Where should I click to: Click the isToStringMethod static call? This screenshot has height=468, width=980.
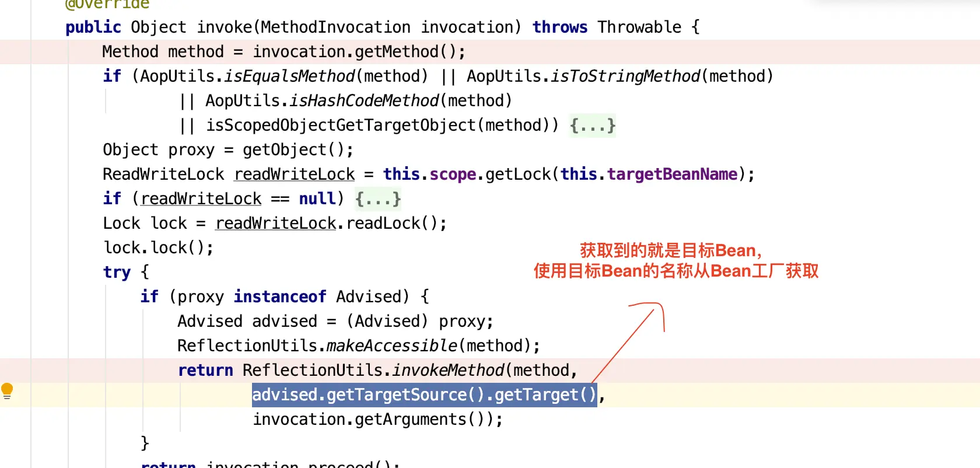pos(625,76)
